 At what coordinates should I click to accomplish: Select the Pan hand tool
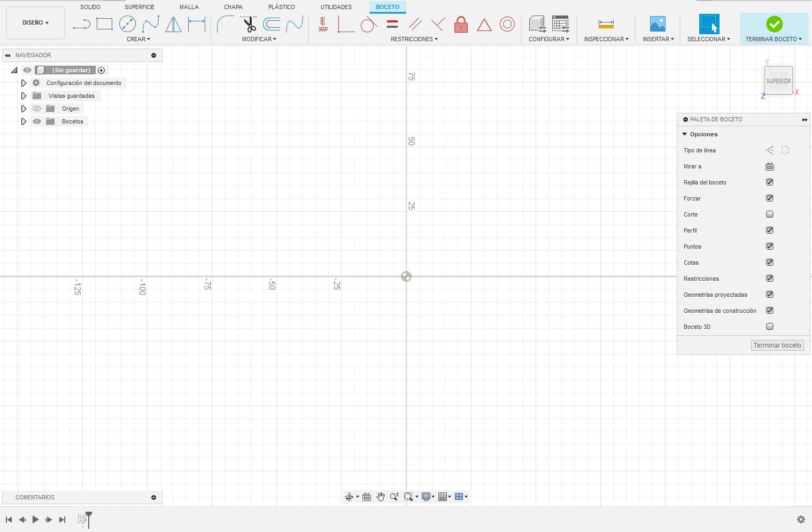click(x=380, y=497)
